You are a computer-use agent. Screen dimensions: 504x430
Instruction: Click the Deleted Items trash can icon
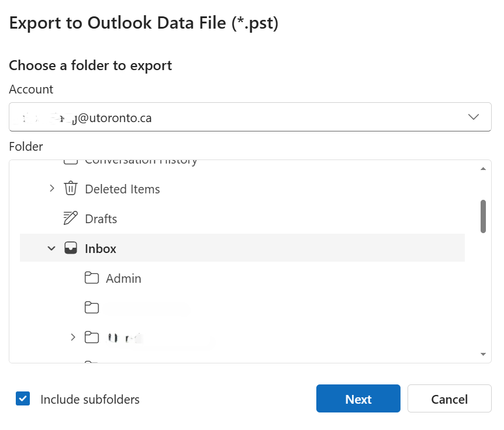click(70, 189)
